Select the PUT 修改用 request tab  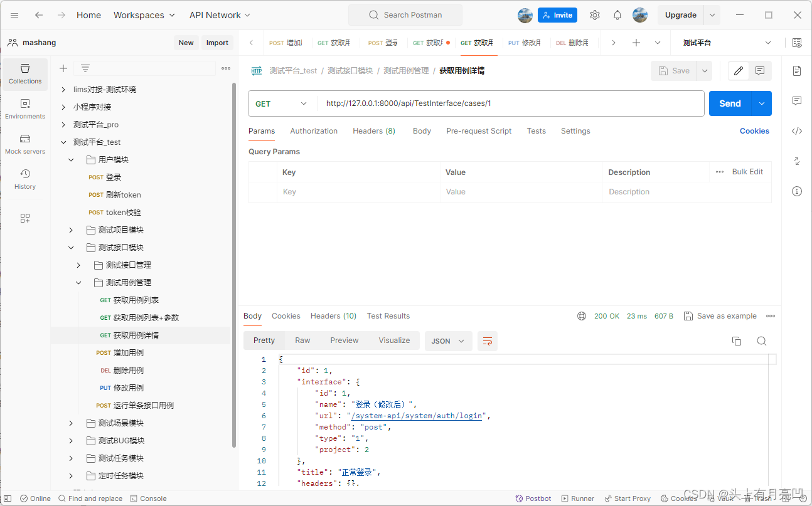525,43
